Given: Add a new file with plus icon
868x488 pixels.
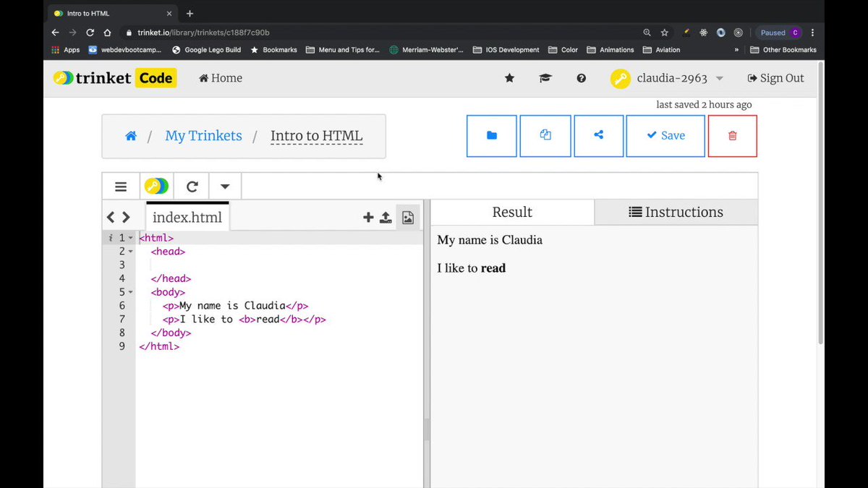Looking at the screenshot, I should click(x=368, y=217).
